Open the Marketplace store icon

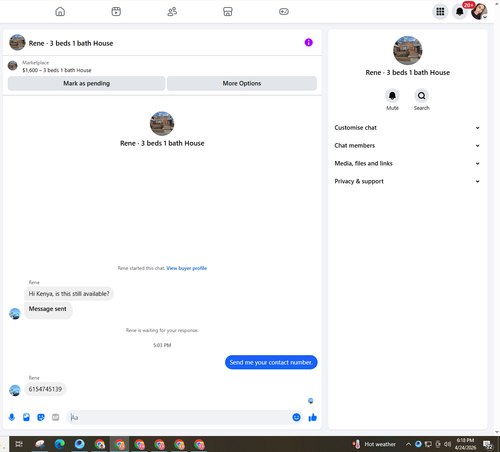(x=228, y=12)
